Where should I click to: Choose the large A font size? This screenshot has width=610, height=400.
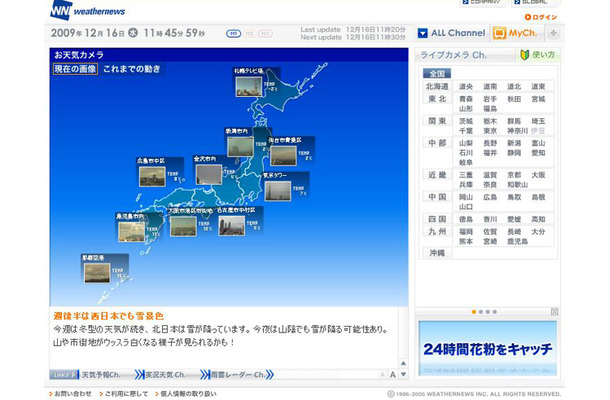[x=393, y=375]
